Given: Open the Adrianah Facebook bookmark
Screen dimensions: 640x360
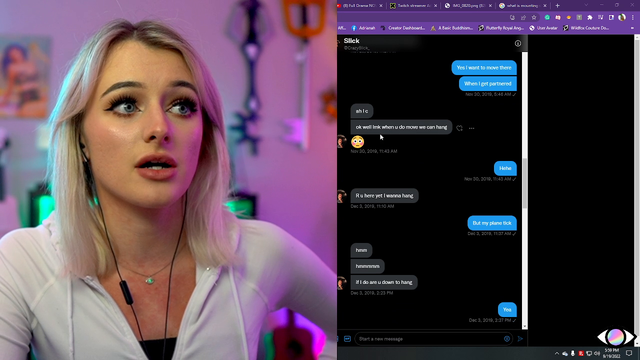Looking at the screenshot, I should click(x=363, y=28).
